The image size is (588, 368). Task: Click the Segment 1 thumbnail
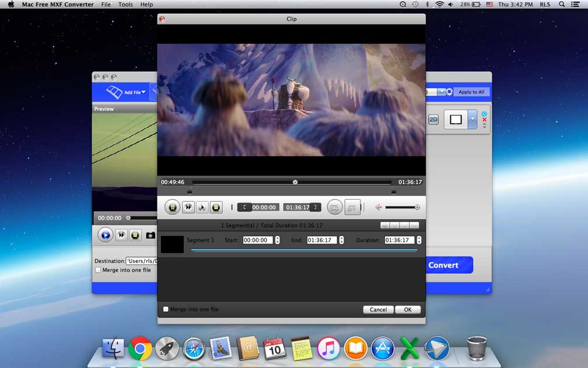[172, 244]
